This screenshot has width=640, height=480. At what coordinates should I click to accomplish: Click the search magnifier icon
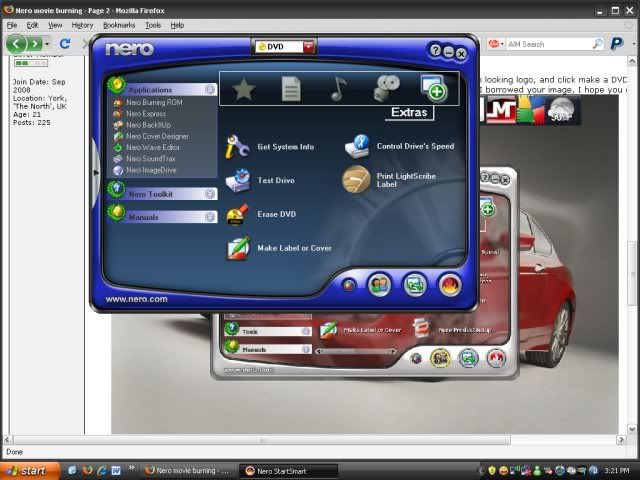point(597,44)
